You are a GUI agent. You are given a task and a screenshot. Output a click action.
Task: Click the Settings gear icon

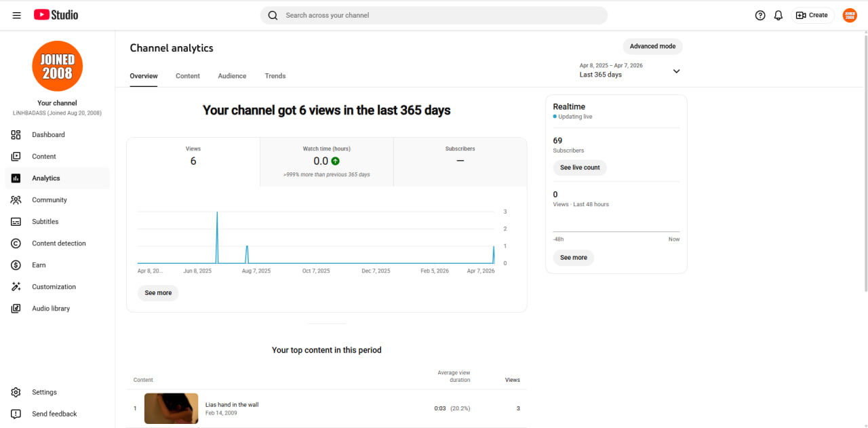tap(16, 392)
